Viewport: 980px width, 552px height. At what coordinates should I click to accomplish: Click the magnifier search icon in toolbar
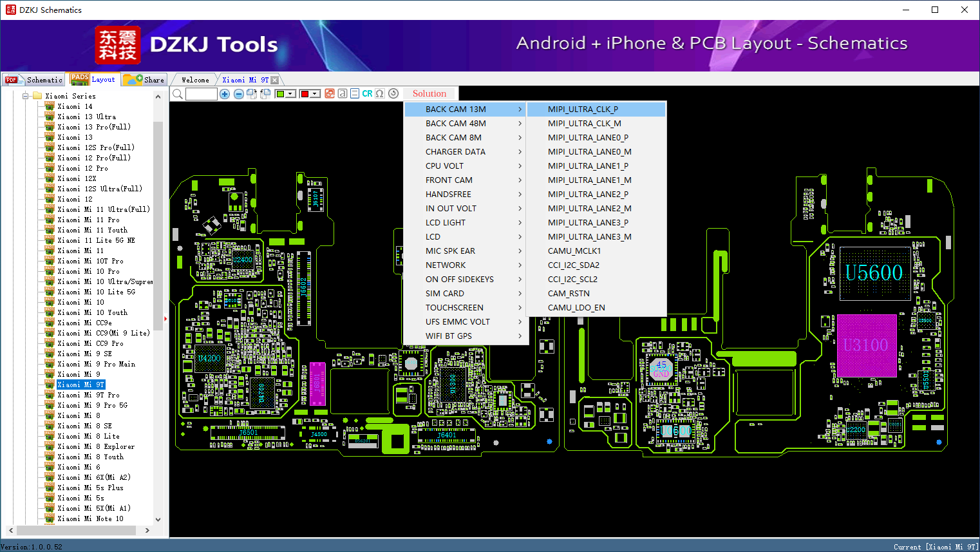click(x=178, y=94)
